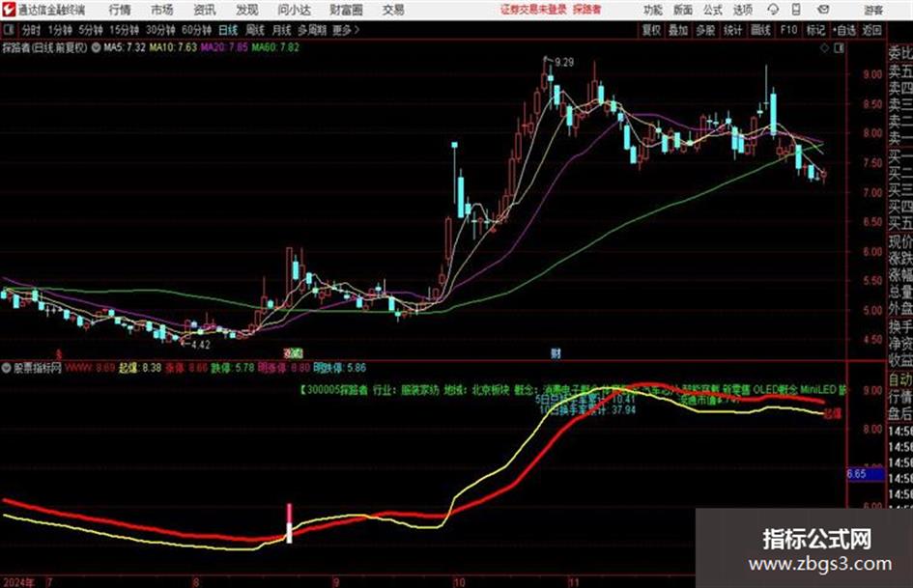Toggle the side panel icon near the diamond
Viewport: 913px width, 588px height.
click(x=839, y=48)
